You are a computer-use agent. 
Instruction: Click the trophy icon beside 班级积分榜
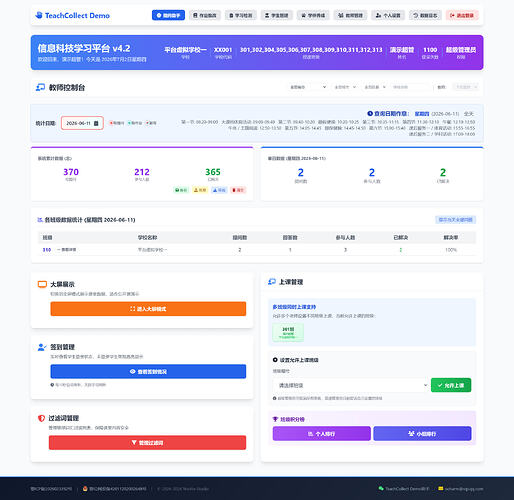tap(275, 419)
